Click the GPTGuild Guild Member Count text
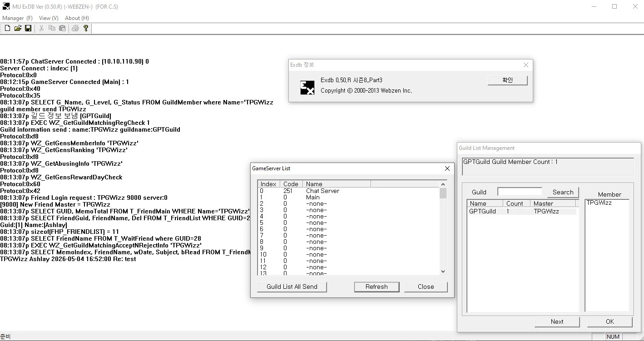Viewport: 644px width, 341px height. tap(510, 162)
